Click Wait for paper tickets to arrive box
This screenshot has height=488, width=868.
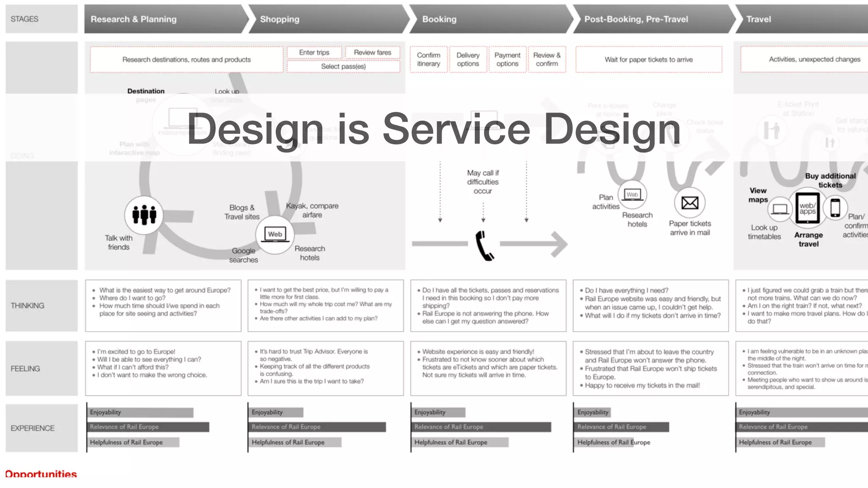click(x=649, y=60)
